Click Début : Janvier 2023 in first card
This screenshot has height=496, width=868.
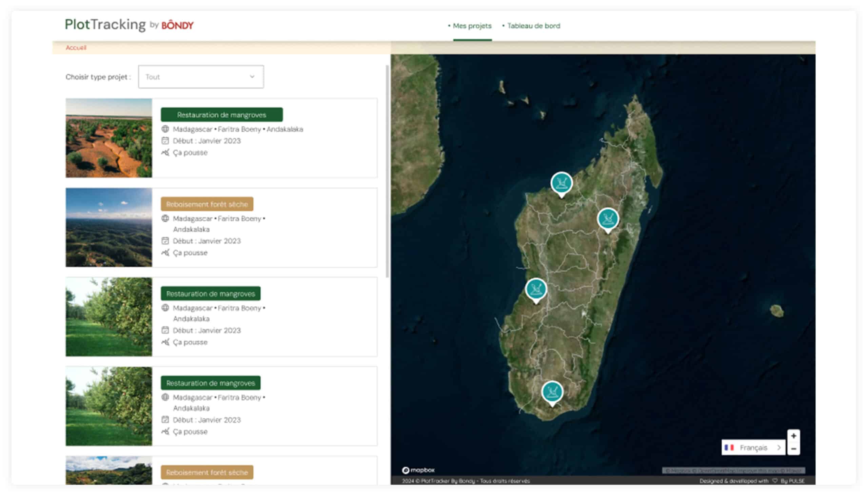[206, 141]
